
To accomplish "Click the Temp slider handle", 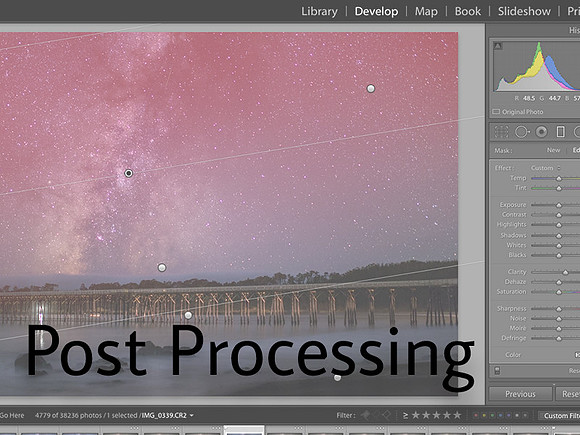I will point(559,178).
